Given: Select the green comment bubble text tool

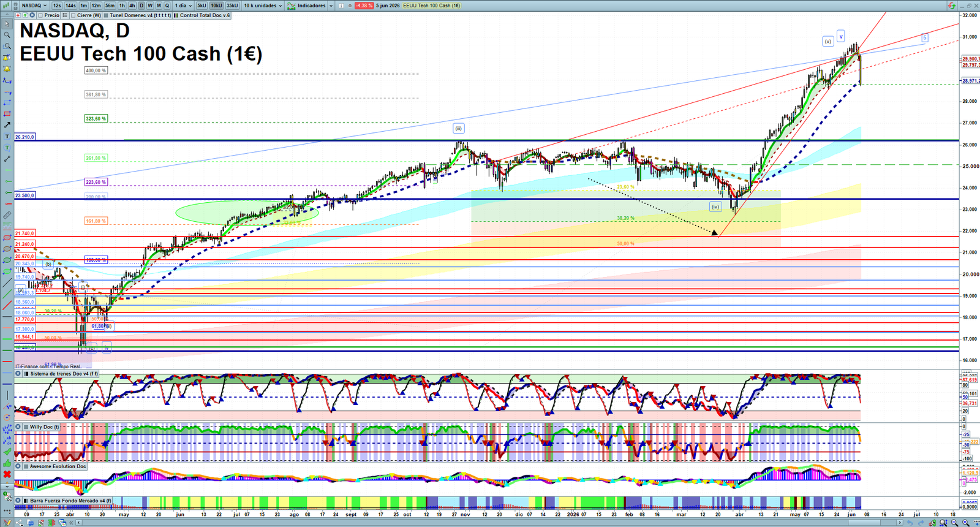Looking at the screenshot, I should coord(7,147).
